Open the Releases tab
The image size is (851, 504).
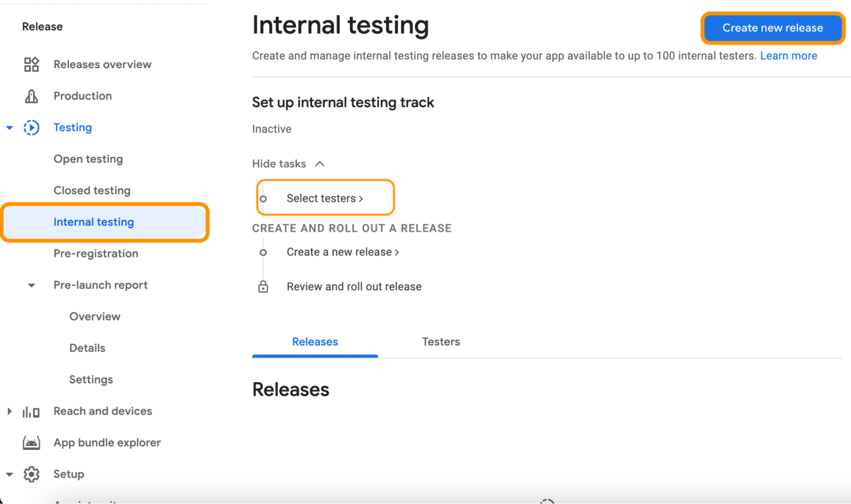pyautogui.click(x=315, y=342)
